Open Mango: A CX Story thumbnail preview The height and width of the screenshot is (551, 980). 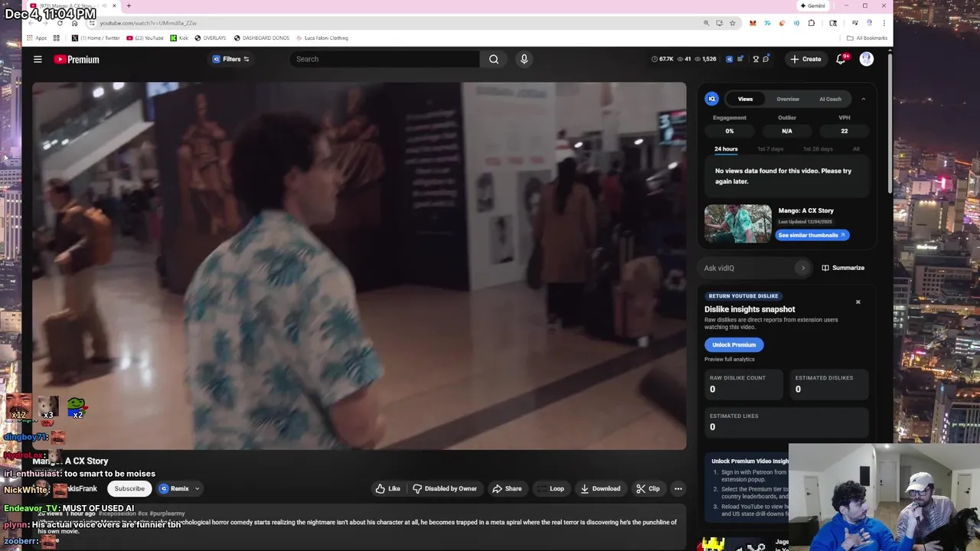(x=738, y=223)
